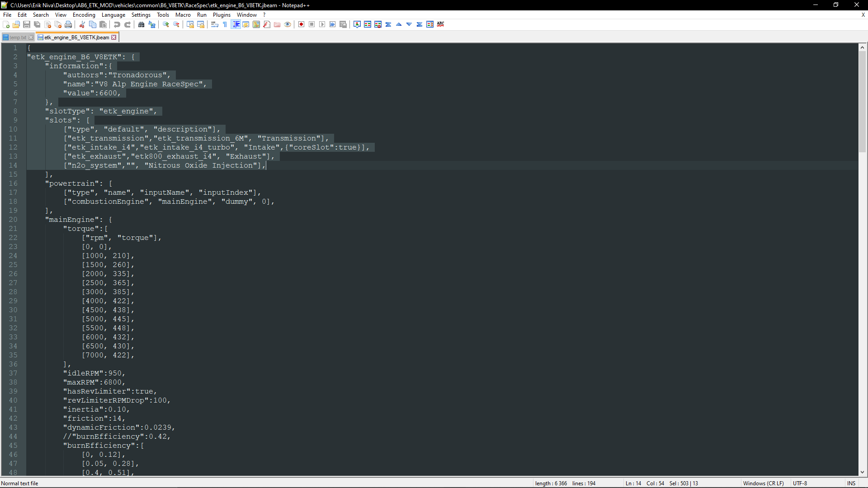Zoom in with the magnifier plus icon
The image size is (868, 488).
coord(166,24)
